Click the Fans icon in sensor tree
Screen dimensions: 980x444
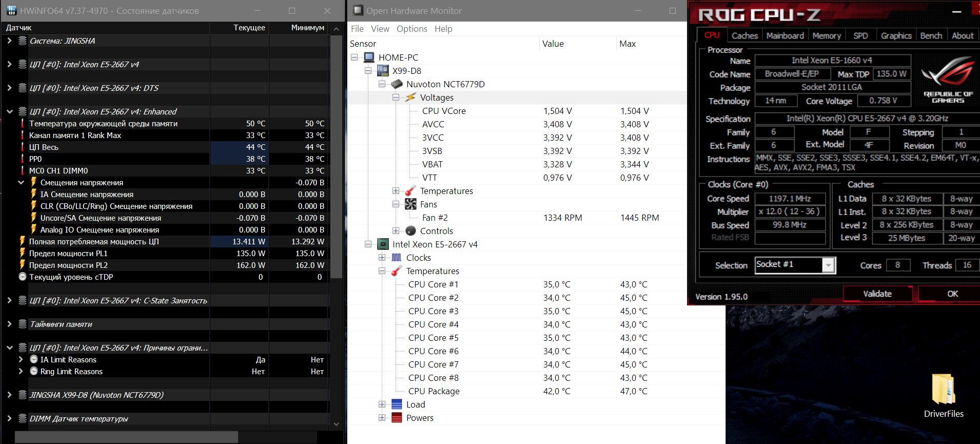pyautogui.click(x=410, y=204)
